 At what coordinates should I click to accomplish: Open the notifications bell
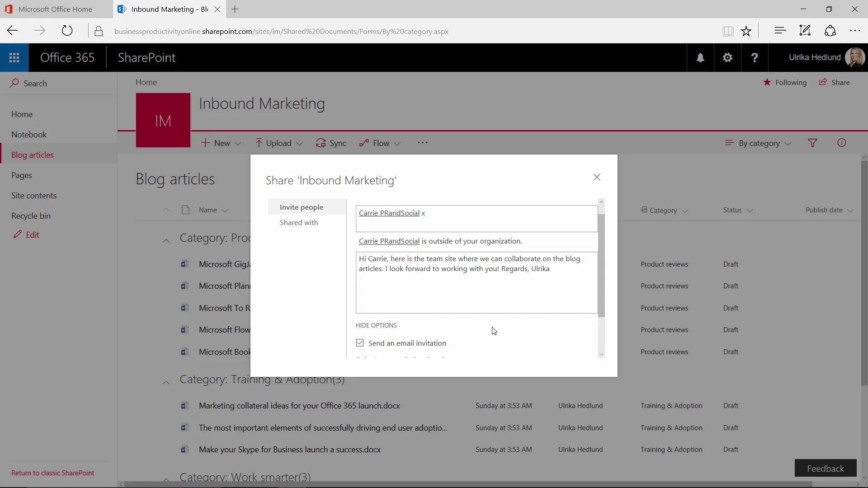(700, 58)
